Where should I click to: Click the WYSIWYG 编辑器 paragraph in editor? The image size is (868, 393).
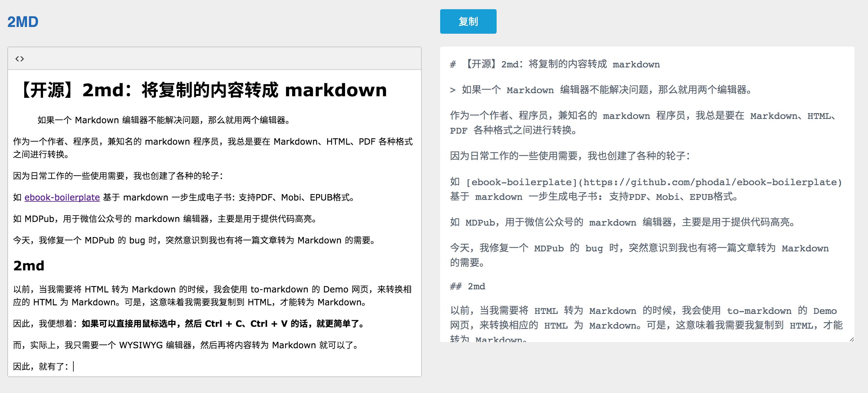click(186, 345)
